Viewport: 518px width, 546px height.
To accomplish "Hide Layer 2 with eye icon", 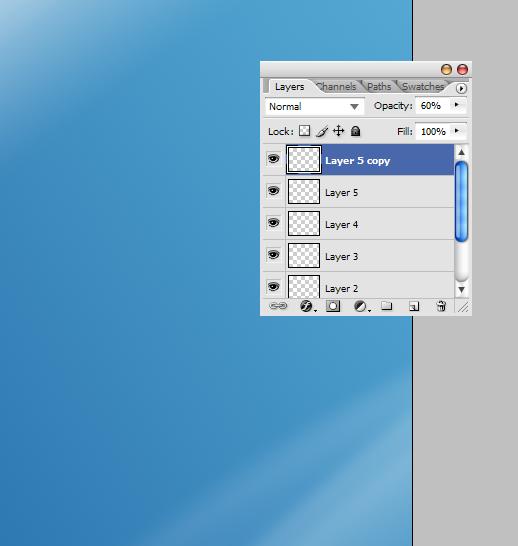I will [x=274, y=287].
